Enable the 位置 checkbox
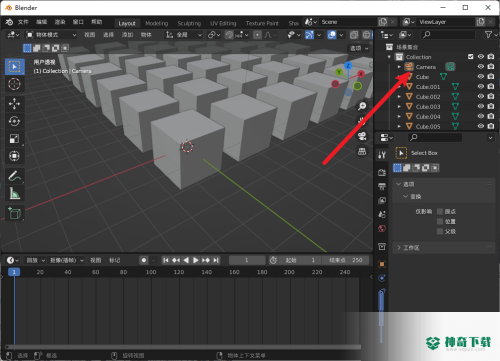Viewport: 500px width, 361px height. (x=440, y=221)
